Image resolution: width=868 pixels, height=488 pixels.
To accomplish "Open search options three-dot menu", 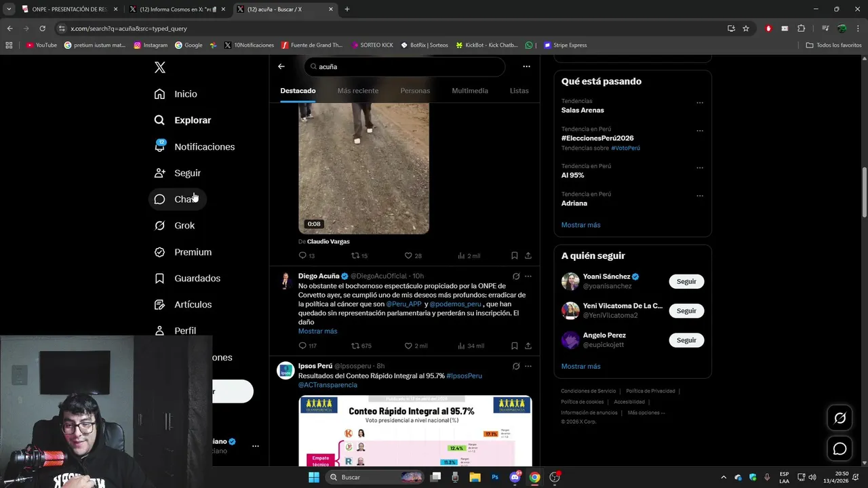I will tap(526, 66).
